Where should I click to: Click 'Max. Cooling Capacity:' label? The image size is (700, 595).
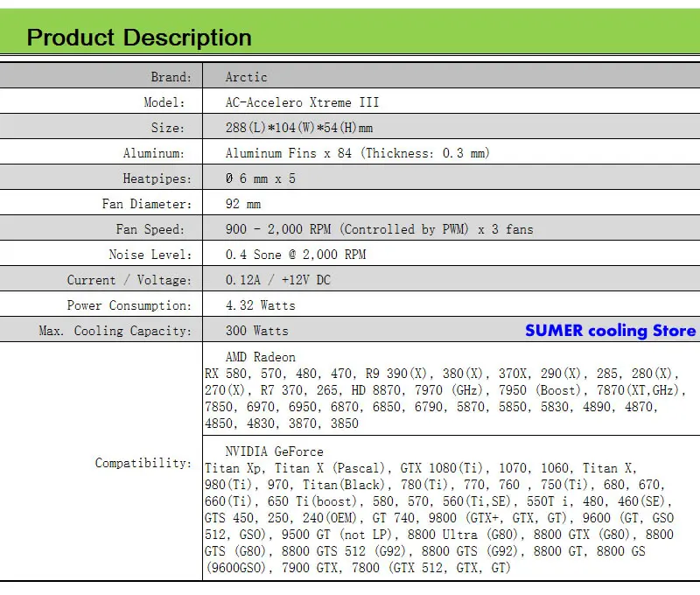[115, 332]
